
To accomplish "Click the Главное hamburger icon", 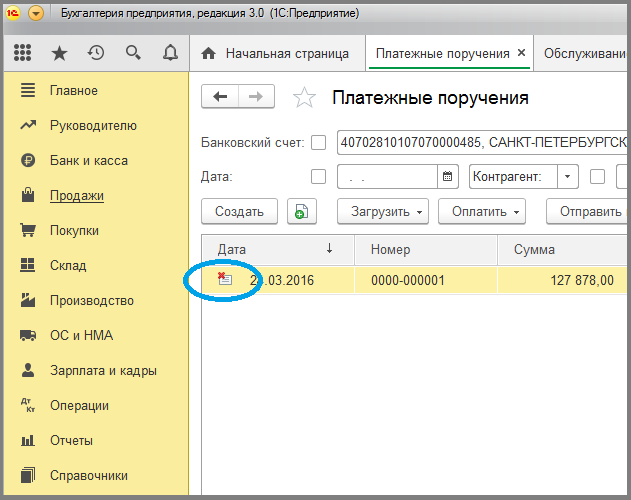I will 28,90.
